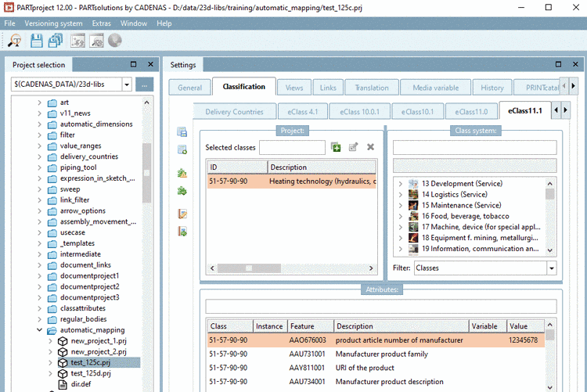Click the Class system search field
This screenshot has height=392, width=587.
pos(474,148)
